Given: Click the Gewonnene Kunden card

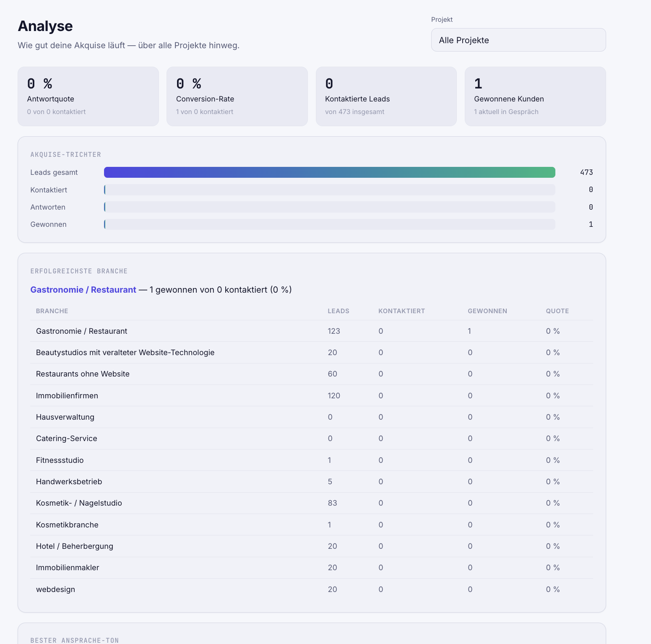Looking at the screenshot, I should (x=535, y=96).
